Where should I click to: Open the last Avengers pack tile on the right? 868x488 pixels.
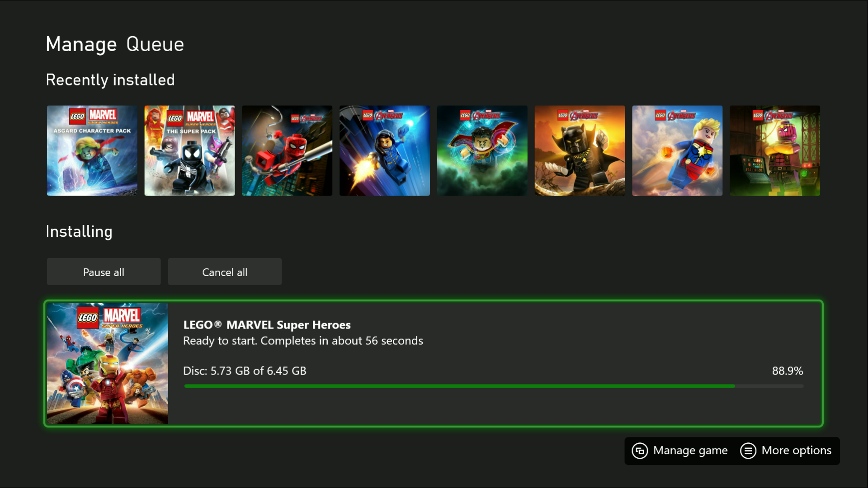point(774,150)
